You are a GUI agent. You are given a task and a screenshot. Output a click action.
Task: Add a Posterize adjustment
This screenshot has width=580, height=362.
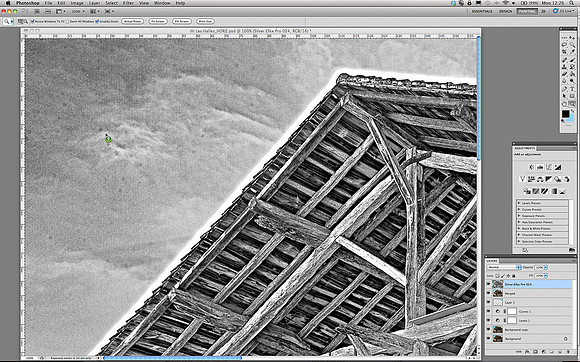[x=536, y=191]
